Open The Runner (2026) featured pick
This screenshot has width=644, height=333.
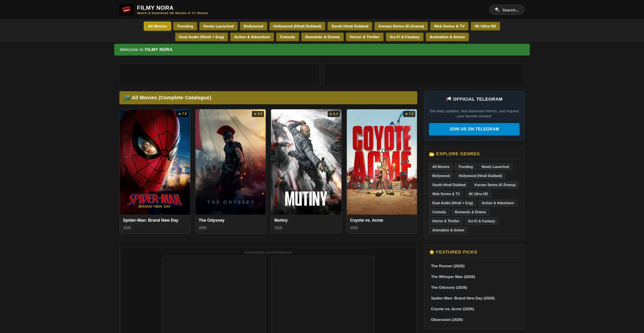point(447,266)
